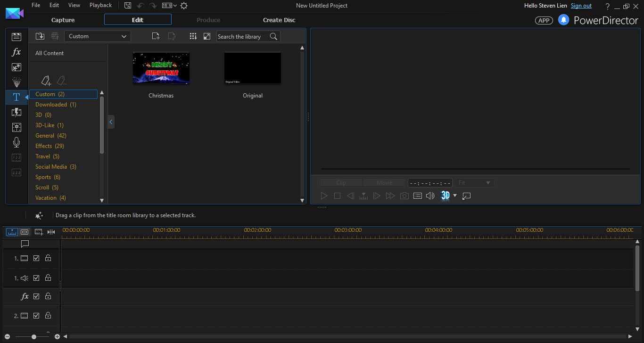
Task: Open the Particle Room in sidebar
Action: click(17, 82)
